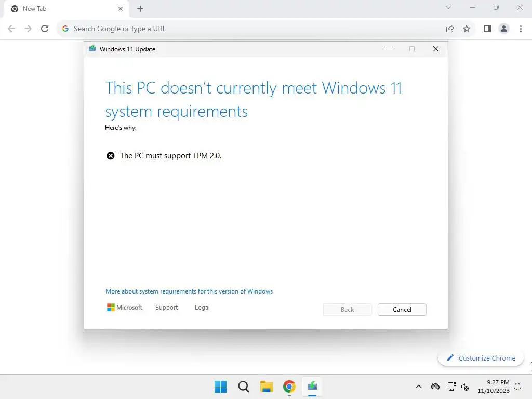Click the TPM 2.0 error X icon
This screenshot has height=399, width=532.
tap(111, 156)
